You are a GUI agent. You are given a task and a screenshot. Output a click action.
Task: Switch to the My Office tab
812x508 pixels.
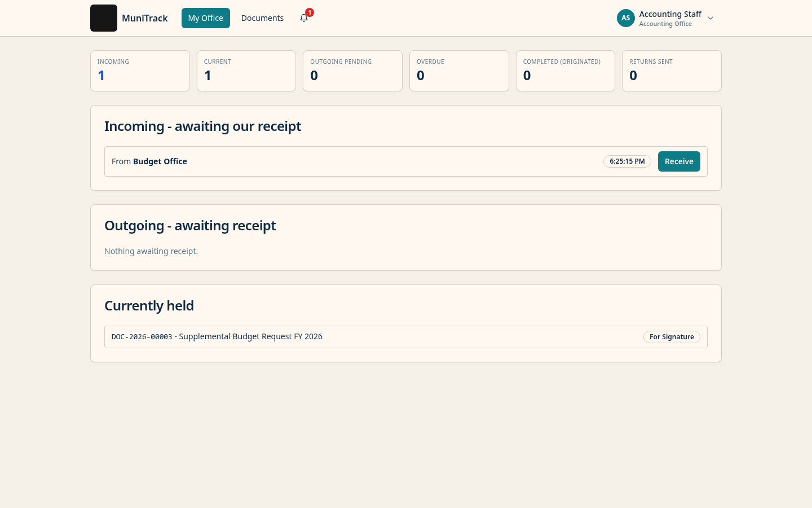[x=206, y=18]
